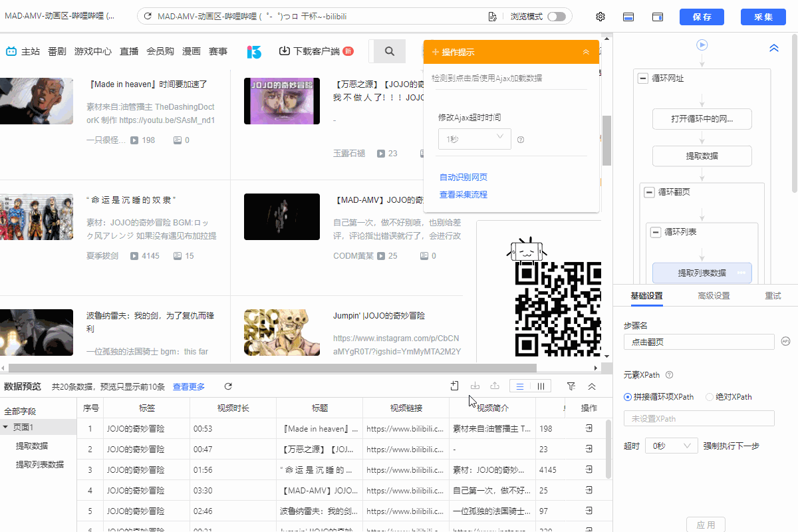Click the export (upload arrow) icon in preview toolbar
Viewport: 798px width, 532px height.
(x=494, y=386)
